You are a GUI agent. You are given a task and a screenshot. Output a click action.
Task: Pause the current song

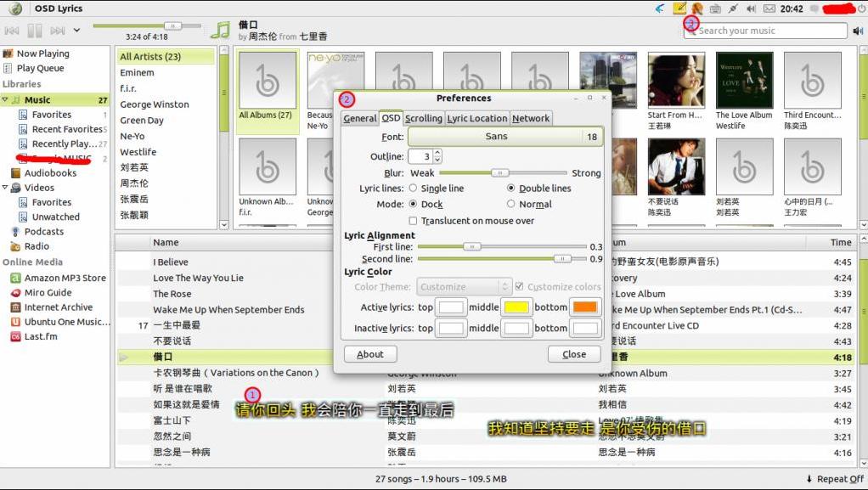35,31
